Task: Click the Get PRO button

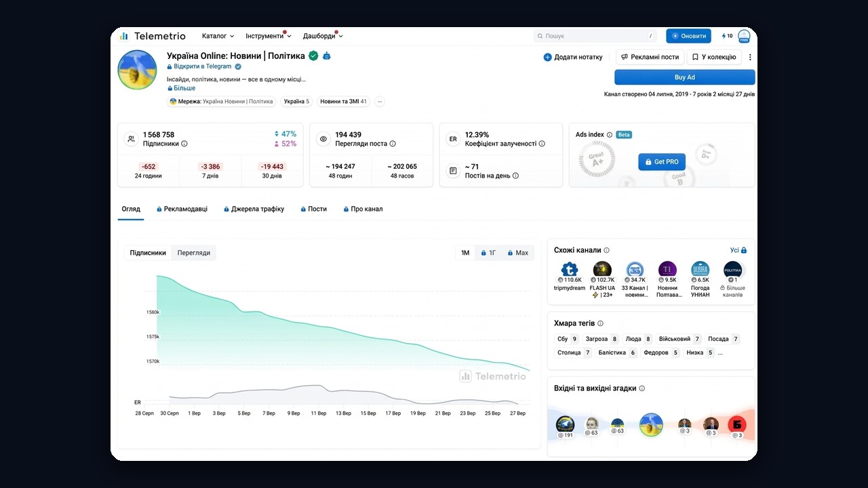Action: coord(662,162)
